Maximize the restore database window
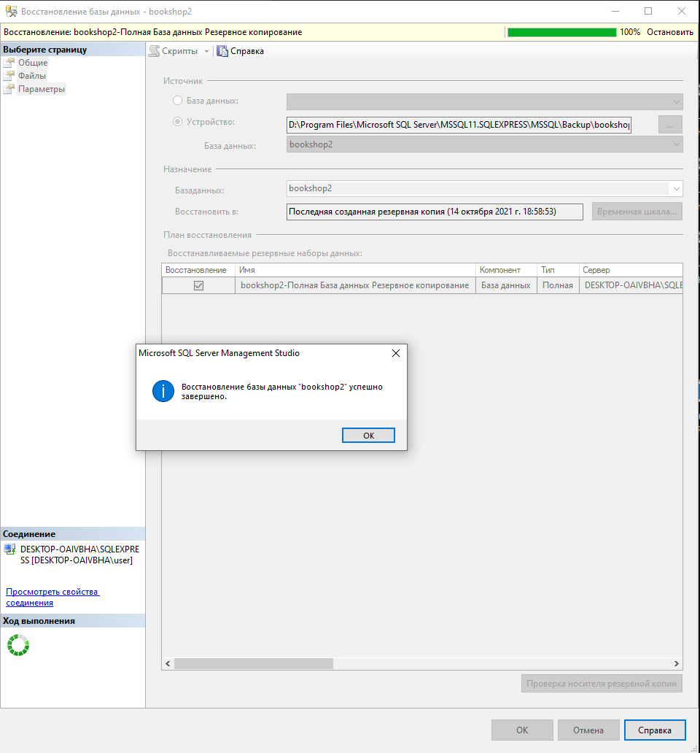The height and width of the screenshot is (753, 700). pyautogui.click(x=648, y=11)
